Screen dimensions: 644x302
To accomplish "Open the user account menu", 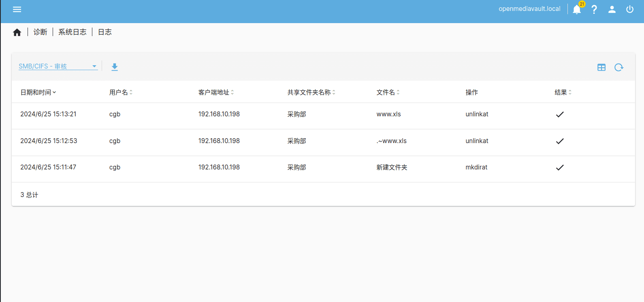I will pyautogui.click(x=612, y=9).
